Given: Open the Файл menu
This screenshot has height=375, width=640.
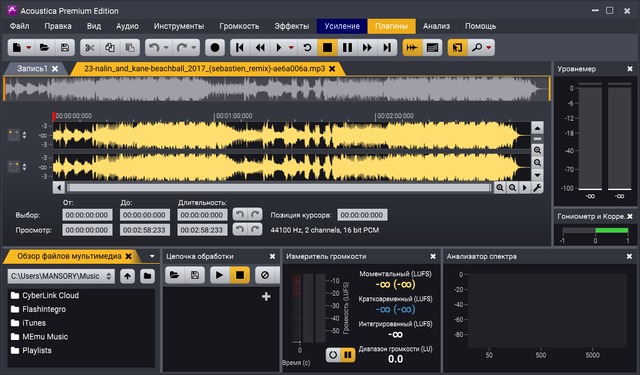Looking at the screenshot, I should tap(19, 26).
